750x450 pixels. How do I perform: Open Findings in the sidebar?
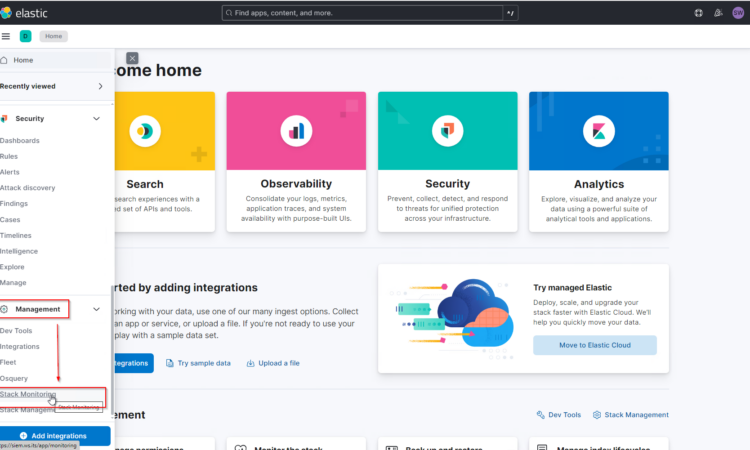[14, 204]
